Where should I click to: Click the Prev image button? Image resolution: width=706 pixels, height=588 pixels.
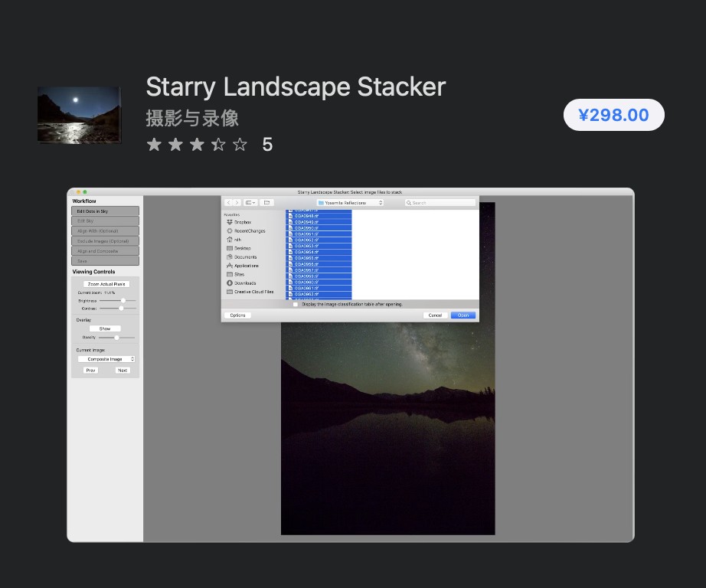[x=90, y=370]
